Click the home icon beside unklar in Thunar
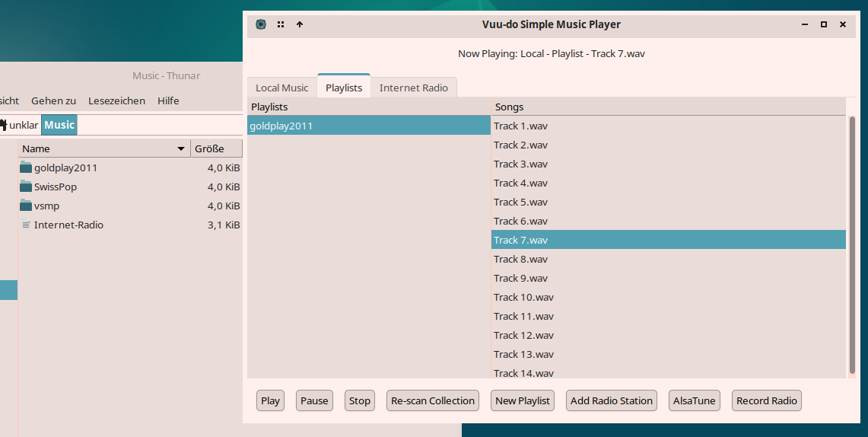 tap(3, 125)
